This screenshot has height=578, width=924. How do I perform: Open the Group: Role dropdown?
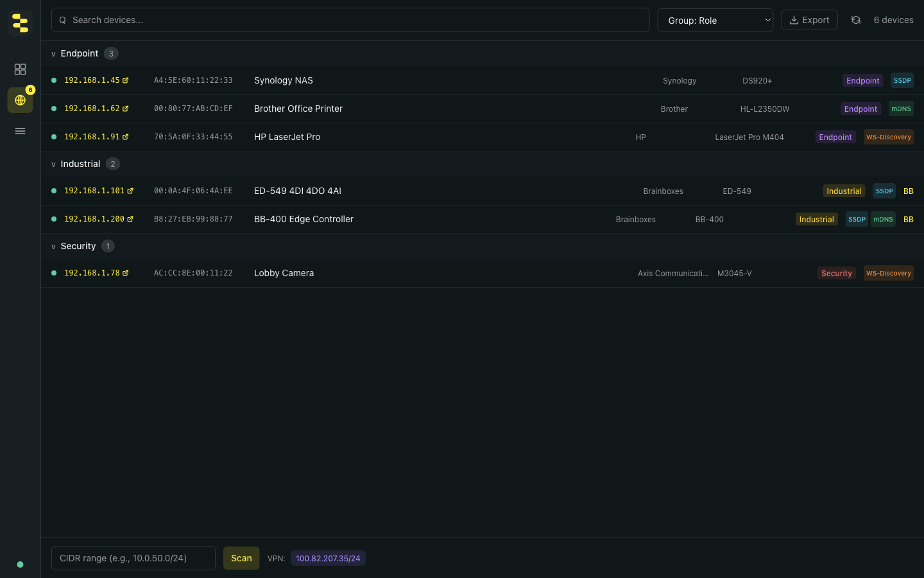tap(715, 20)
